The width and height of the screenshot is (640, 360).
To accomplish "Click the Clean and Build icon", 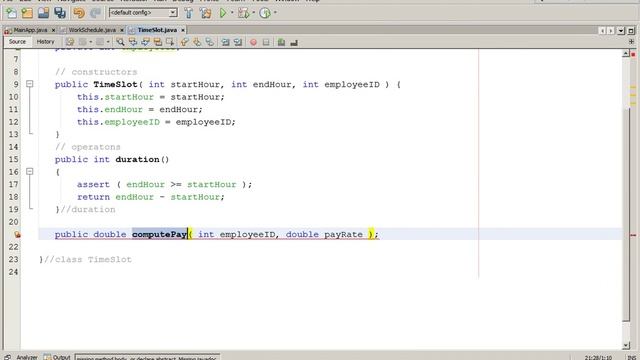I will [x=205, y=13].
